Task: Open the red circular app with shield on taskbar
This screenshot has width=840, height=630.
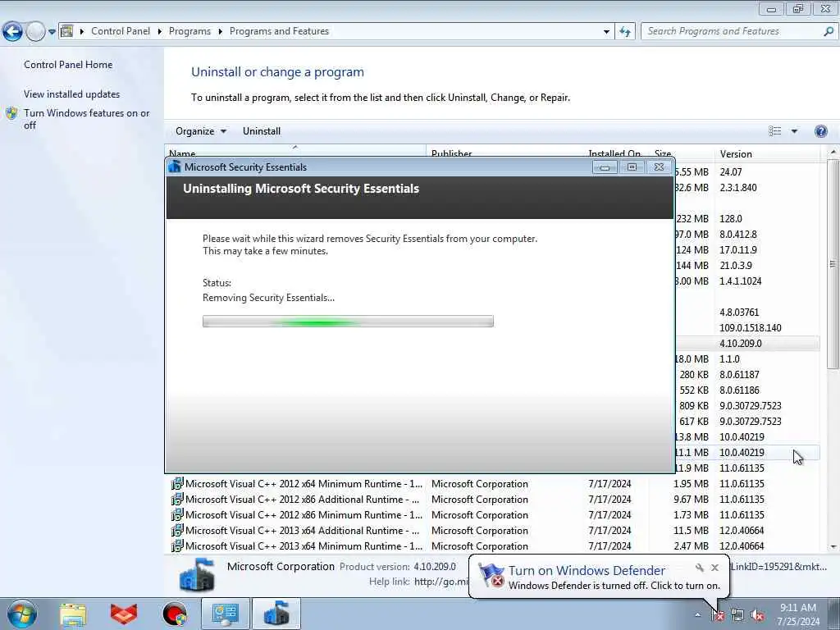Action: tap(175, 614)
